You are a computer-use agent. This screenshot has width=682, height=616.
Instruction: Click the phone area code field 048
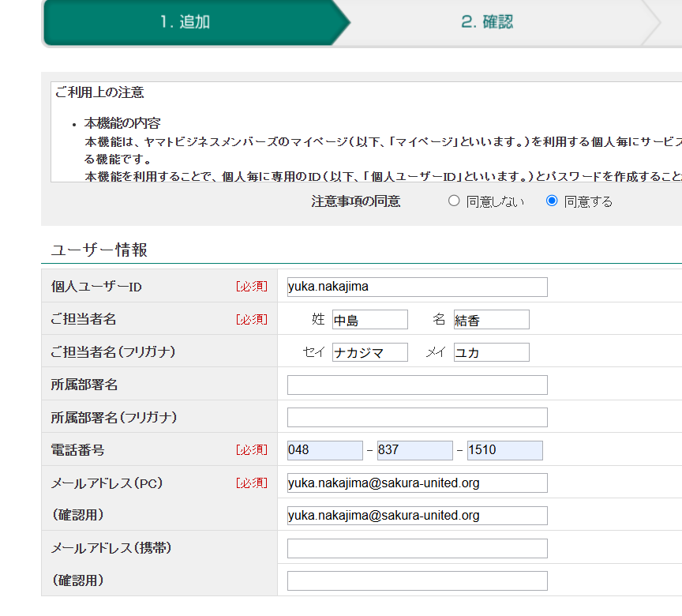click(x=324, y=450)
